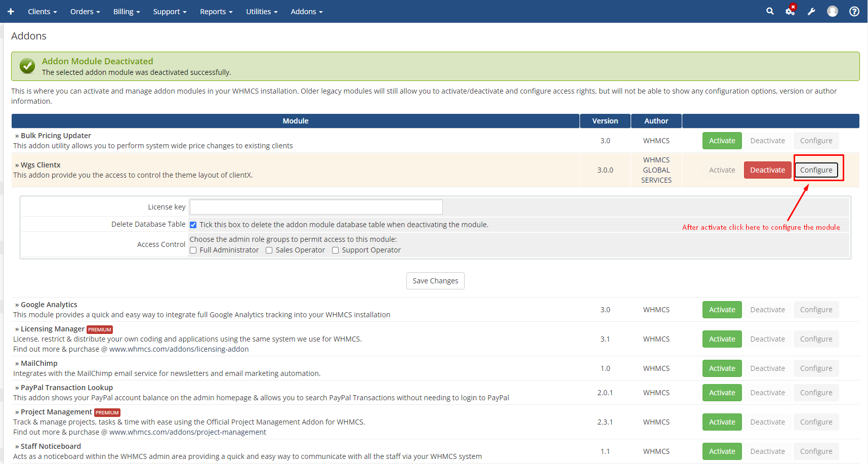The width and height of the screenshot is (868, 464).
Task: Configure the Wgs Clientx module
Action: click(x=816, y=170)
